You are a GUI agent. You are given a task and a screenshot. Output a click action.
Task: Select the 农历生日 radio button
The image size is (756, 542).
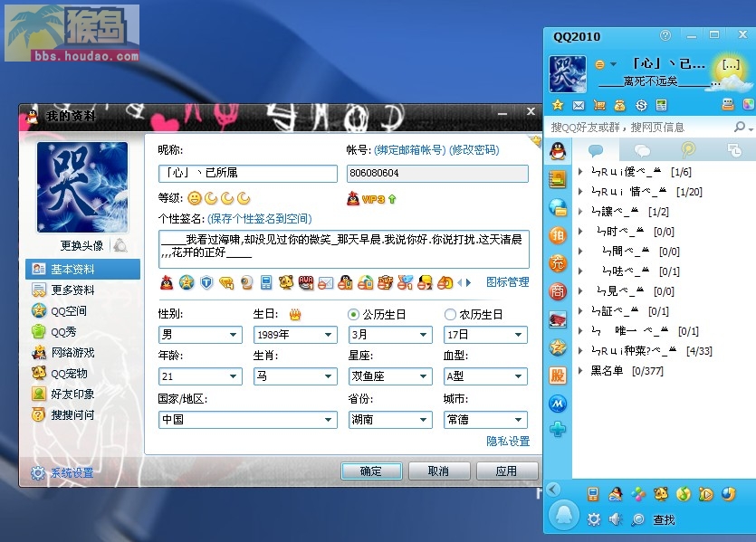[x=450, y=315]
